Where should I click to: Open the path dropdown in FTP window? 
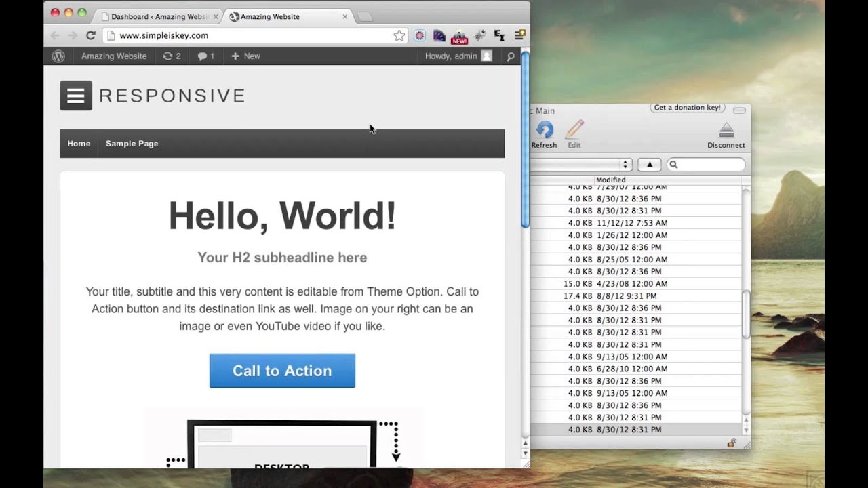pyautogui.click(x=581, y=165)
